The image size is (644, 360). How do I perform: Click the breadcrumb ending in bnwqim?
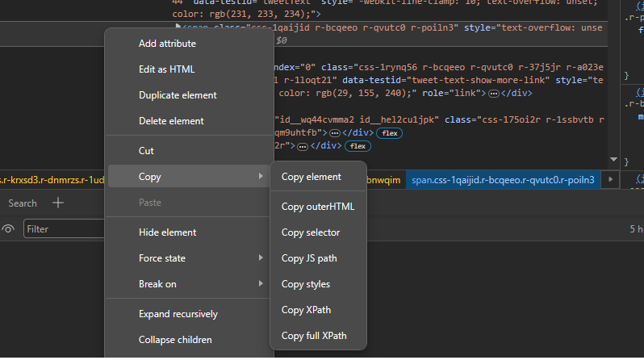[x=383, y=180]
